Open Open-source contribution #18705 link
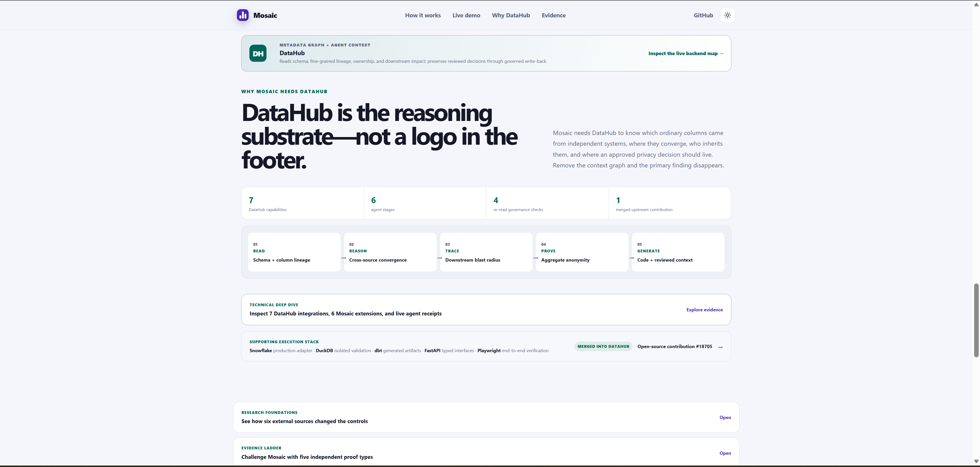This screenshot has width=980, height=467. point(674,347)
